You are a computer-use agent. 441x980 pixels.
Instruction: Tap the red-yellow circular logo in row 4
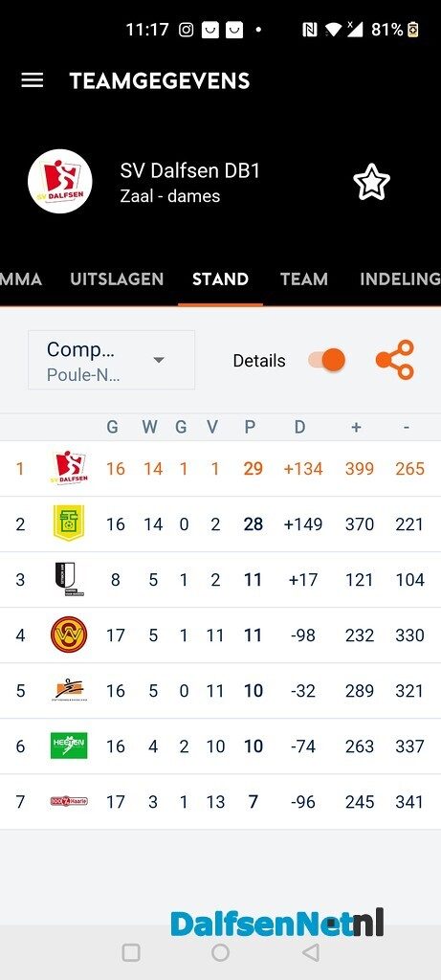[69, 635]
